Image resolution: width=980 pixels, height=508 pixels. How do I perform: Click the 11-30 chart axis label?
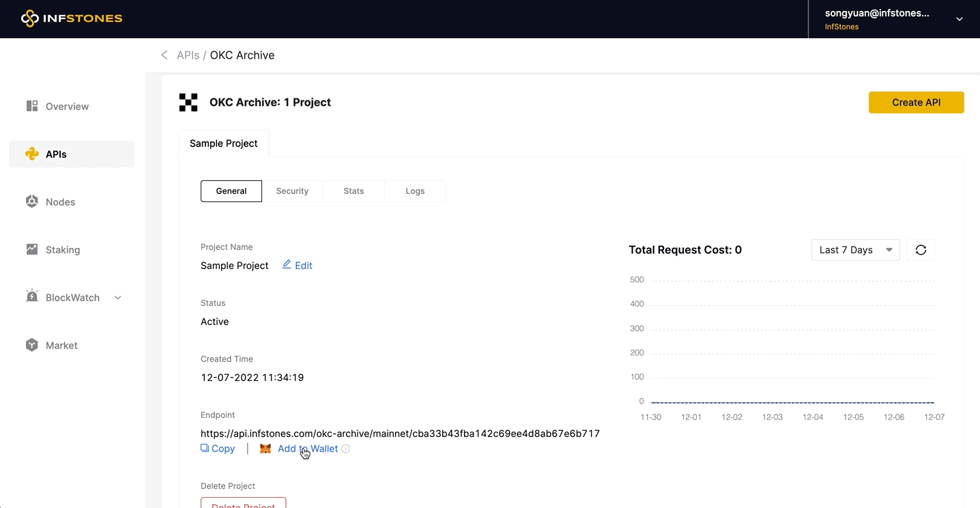pyautogui.click(x=650, y=417)
